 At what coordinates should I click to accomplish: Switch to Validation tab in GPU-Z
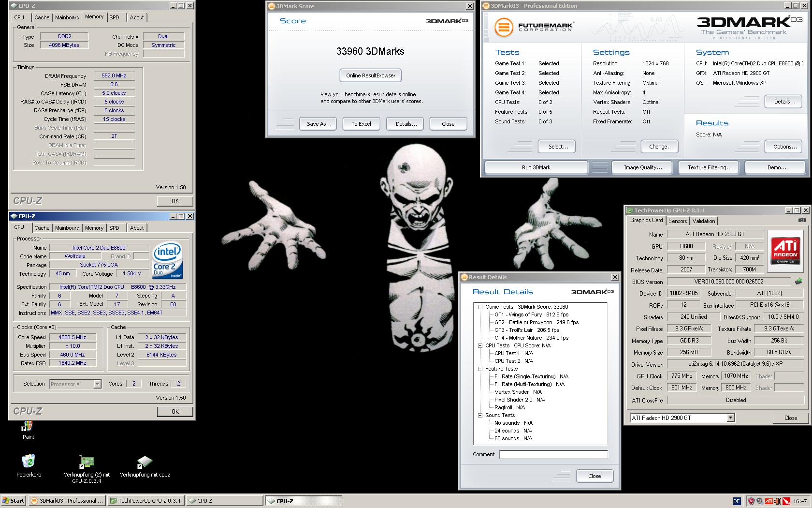(703, 221)
